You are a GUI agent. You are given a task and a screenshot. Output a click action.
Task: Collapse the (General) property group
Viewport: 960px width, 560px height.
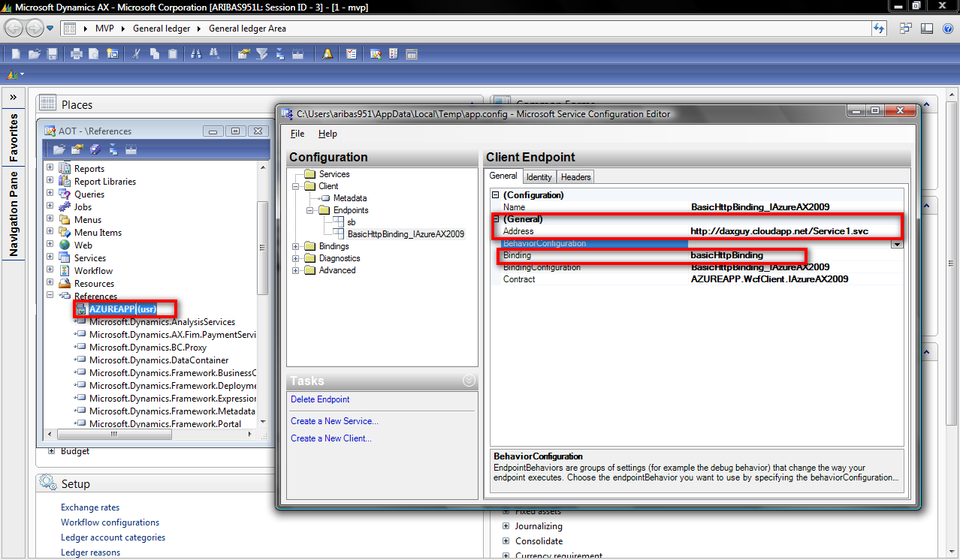[496, 219]
